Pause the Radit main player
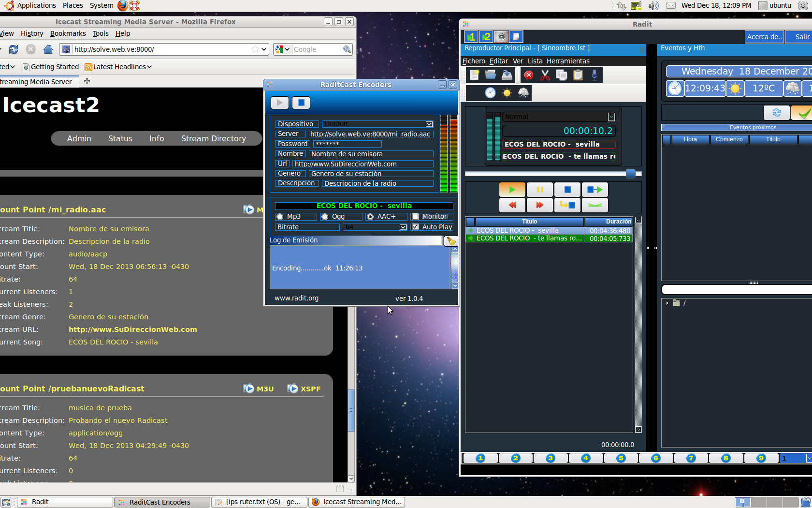 coord(540,190)
